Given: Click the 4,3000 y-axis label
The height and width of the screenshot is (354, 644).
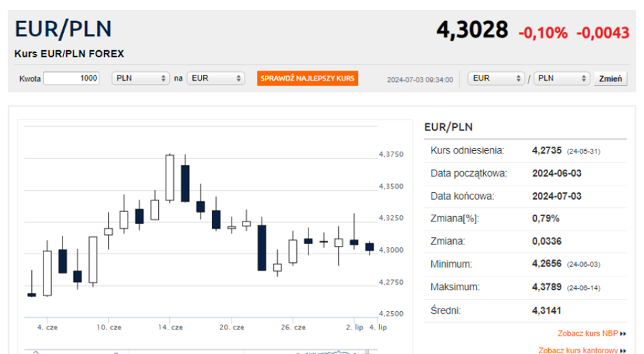Looking at the screenshot, I should click(391, 250).
